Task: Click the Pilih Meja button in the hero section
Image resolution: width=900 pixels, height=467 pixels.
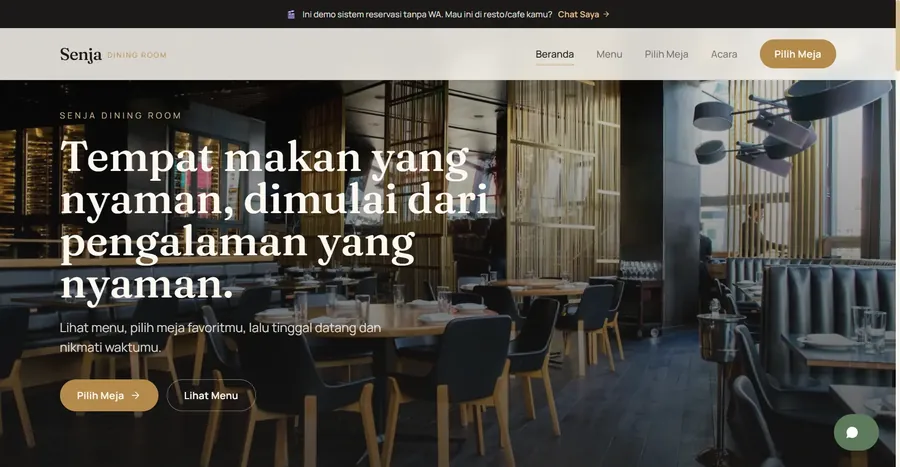Action: point(109,395)
